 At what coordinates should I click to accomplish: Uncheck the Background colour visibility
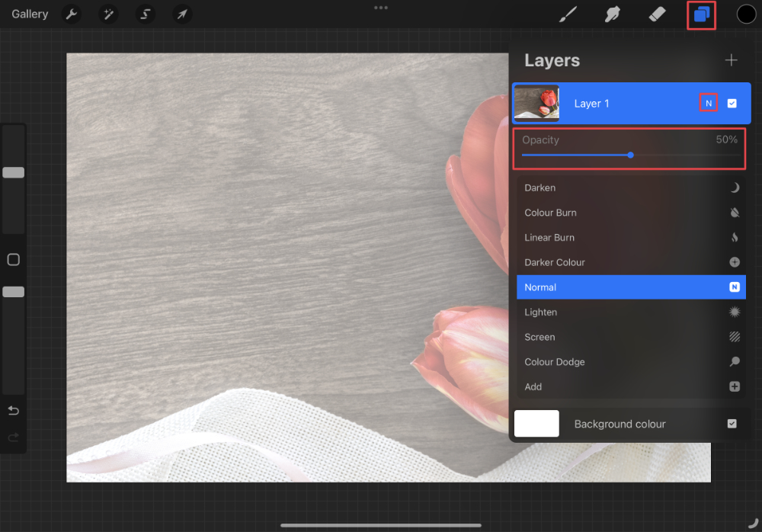732,424
